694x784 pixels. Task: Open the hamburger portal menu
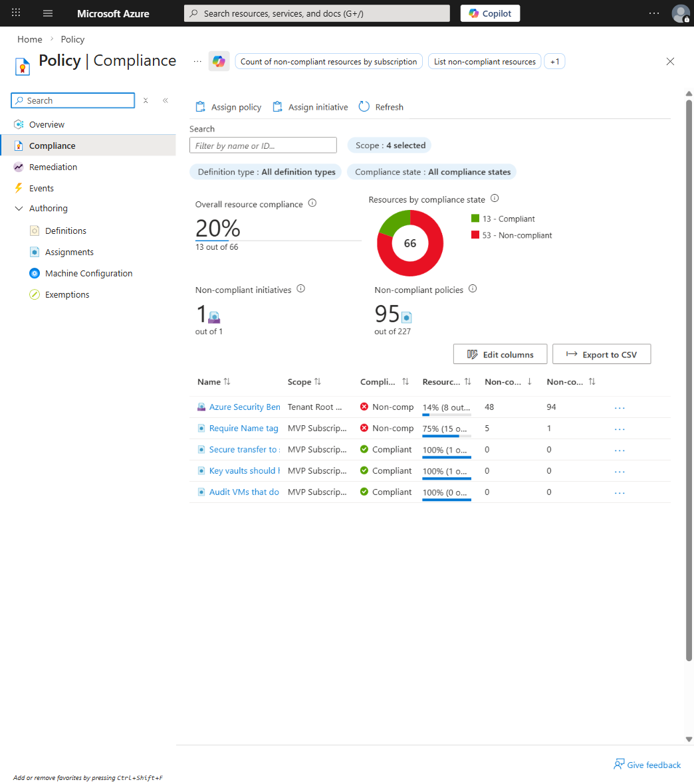click(x=48, y=13)
